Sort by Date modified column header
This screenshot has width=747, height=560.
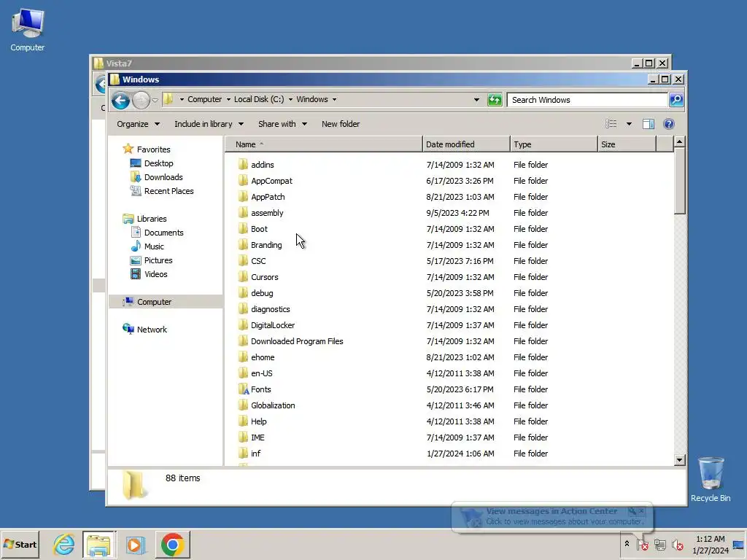466,144
